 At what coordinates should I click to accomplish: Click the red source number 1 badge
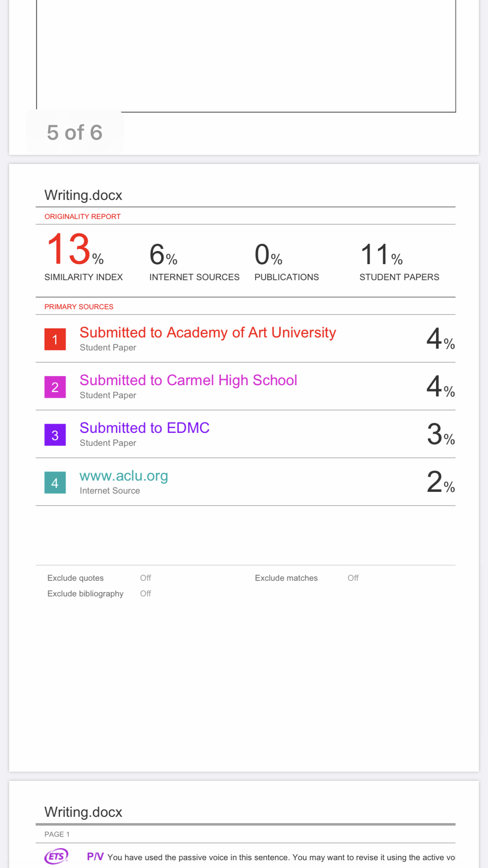pos(55,339)
